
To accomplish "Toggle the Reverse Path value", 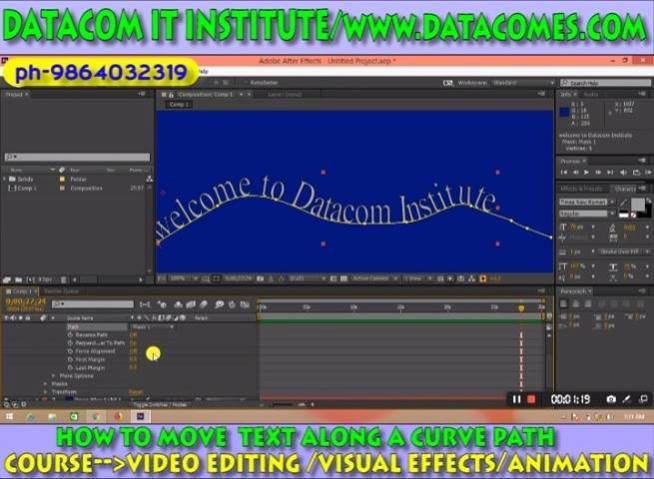I will [x=133, y=335].
